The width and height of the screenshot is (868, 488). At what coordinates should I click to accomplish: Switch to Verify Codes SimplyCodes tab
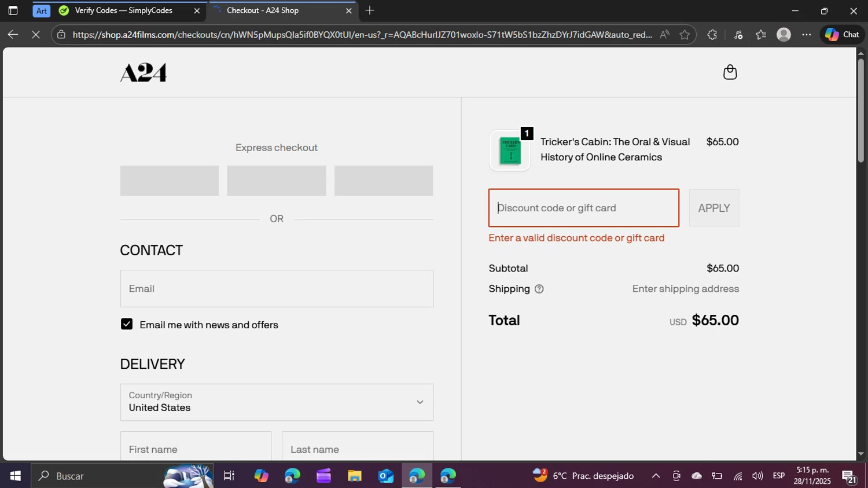[x=124, y=10]
